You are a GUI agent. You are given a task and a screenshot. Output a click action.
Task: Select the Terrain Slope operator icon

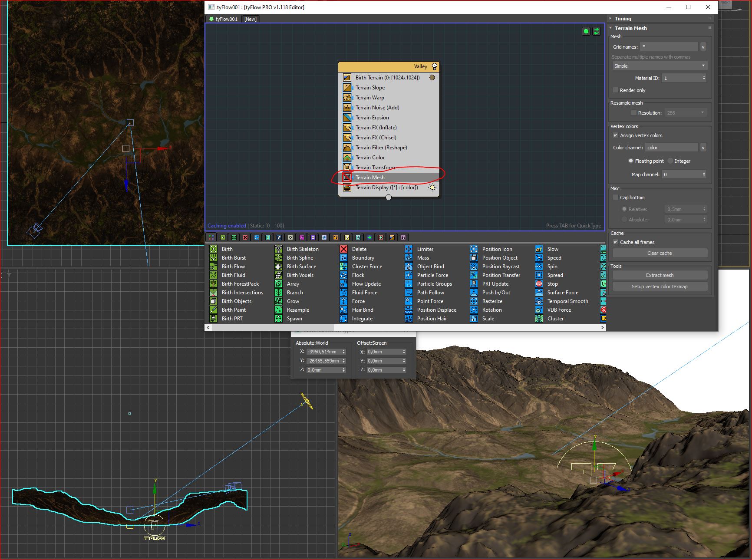pyautogui.click(x=347, y=88)
